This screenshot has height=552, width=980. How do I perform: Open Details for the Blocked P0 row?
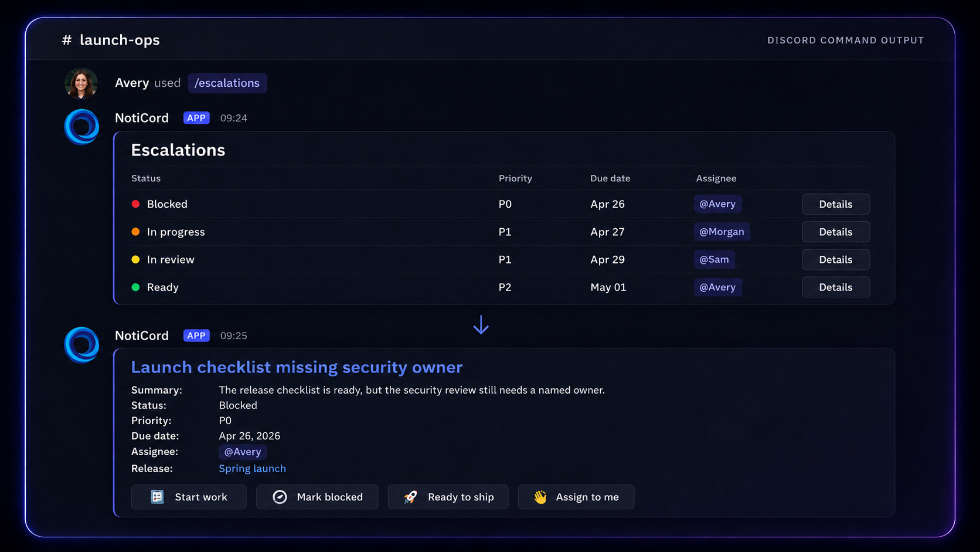tap(836, 204)
